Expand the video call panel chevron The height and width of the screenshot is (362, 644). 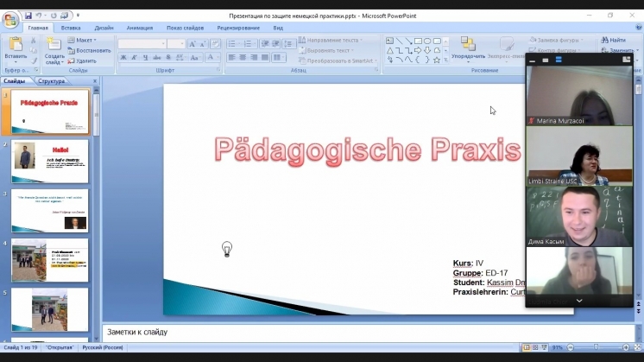click(579, 301)
